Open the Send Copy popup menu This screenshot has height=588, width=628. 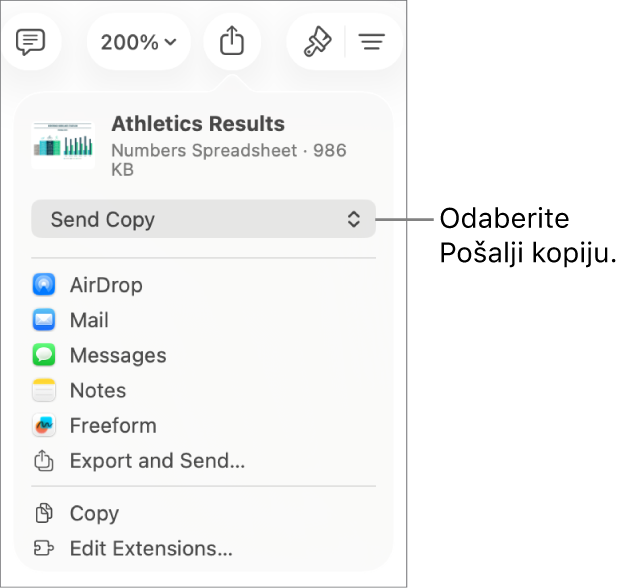coord(203,219)
